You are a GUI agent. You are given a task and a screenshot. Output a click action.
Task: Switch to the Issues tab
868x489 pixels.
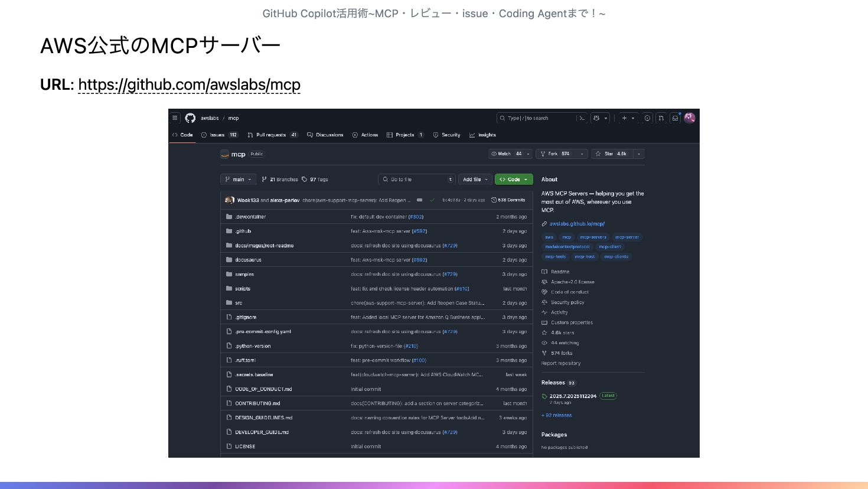point(219,135)
